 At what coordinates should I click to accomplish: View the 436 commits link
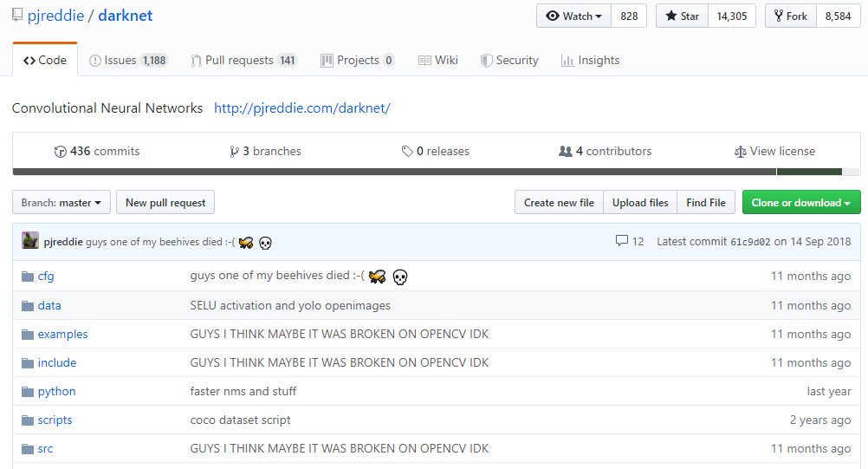tap(97, 151)
